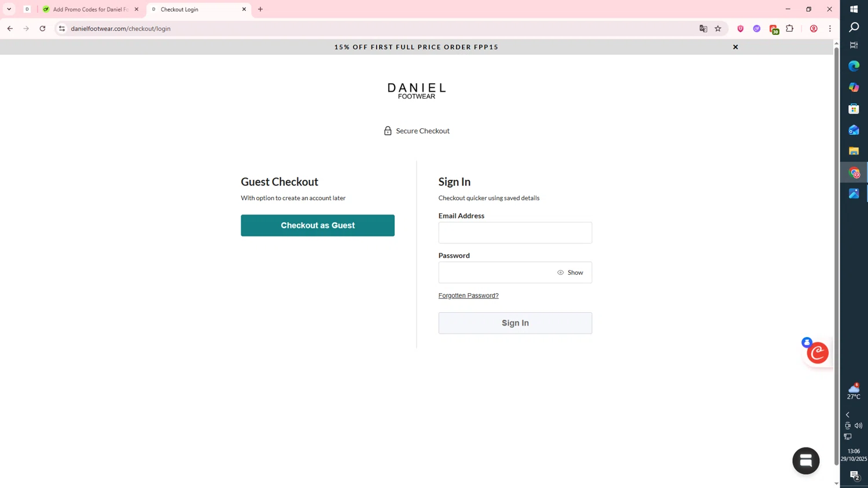
Task: Click the Daniel Footwear logo
Action: coord(416,91)
